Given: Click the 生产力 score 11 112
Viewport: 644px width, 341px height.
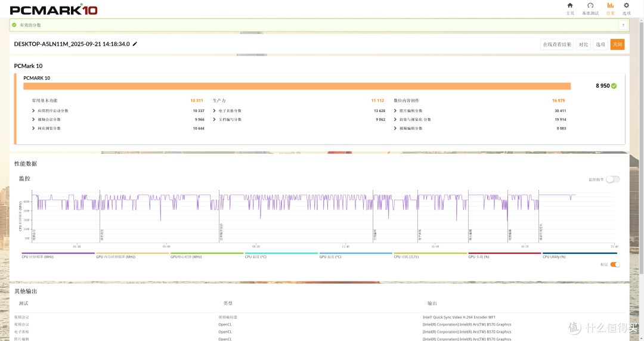Looking at the screenshot, I should point(377,101).
